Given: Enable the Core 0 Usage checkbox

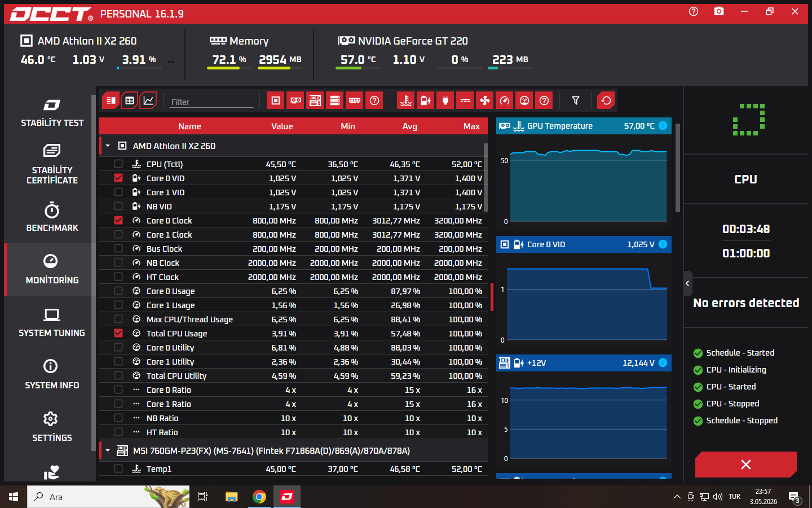Looking at the screenshot, I should pyautogui.click(x=118, y=291).
